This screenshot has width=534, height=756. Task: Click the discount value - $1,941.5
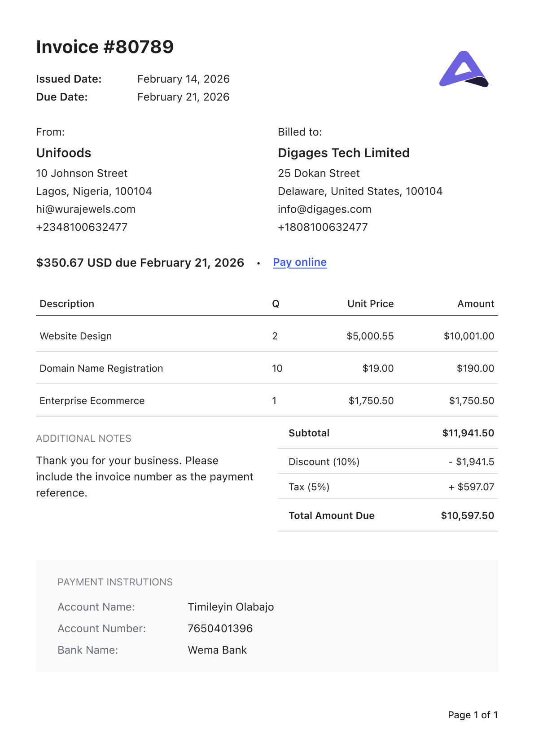(472, 462)
